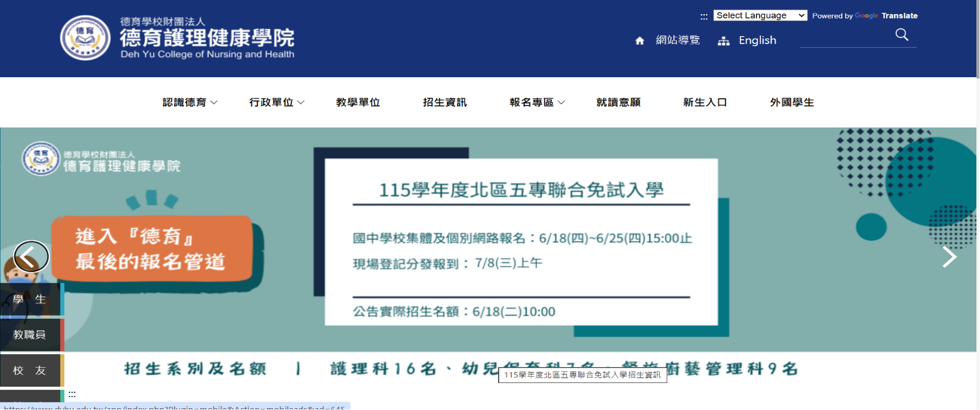Click the orange 進入德育最後的報名管道 graphic

tap(152, 249)
